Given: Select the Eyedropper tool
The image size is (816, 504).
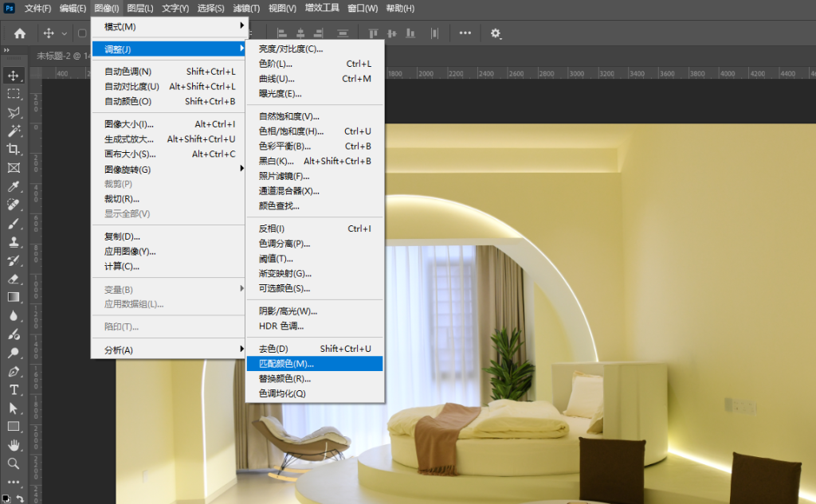Looking at the screenshot, I should (x=14, y=186).
